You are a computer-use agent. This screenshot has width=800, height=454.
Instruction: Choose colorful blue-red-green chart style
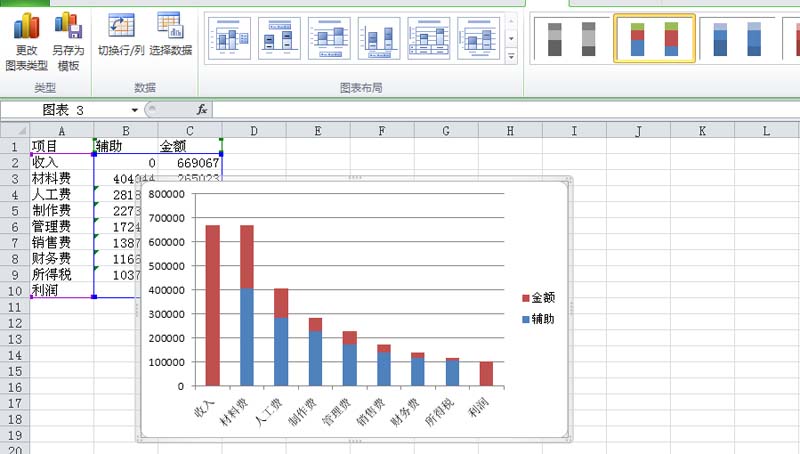[x=654, y=39]
